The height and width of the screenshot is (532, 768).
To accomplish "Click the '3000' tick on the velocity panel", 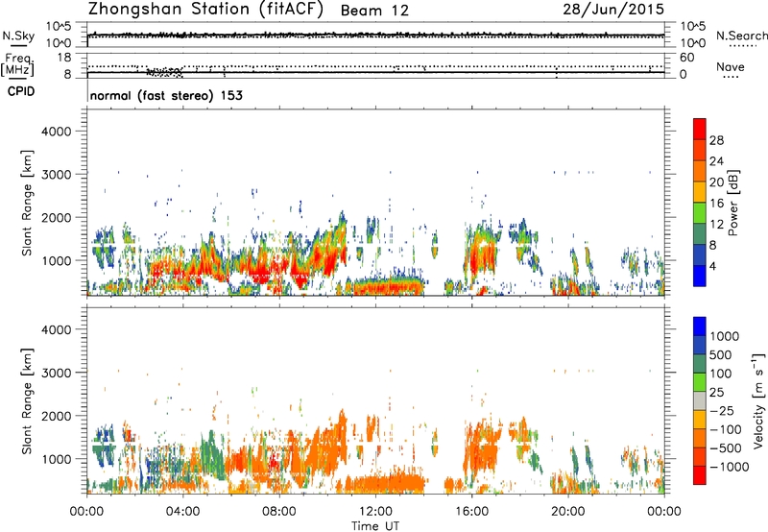I will (x=57, y=373).
